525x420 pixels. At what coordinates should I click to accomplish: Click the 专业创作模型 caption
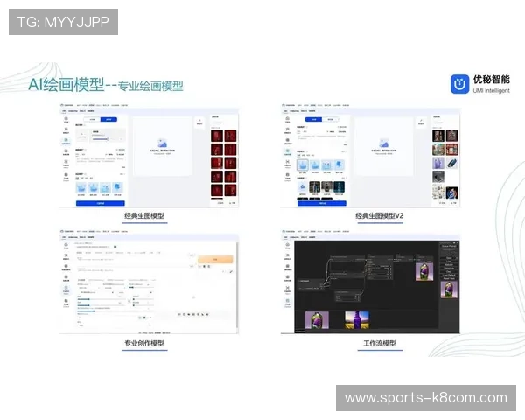[144, 343]
